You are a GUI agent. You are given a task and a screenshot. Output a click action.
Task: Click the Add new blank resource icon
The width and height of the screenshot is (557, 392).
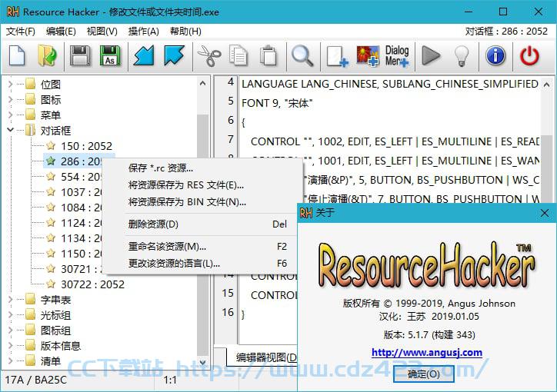click(x=337, y=55)
